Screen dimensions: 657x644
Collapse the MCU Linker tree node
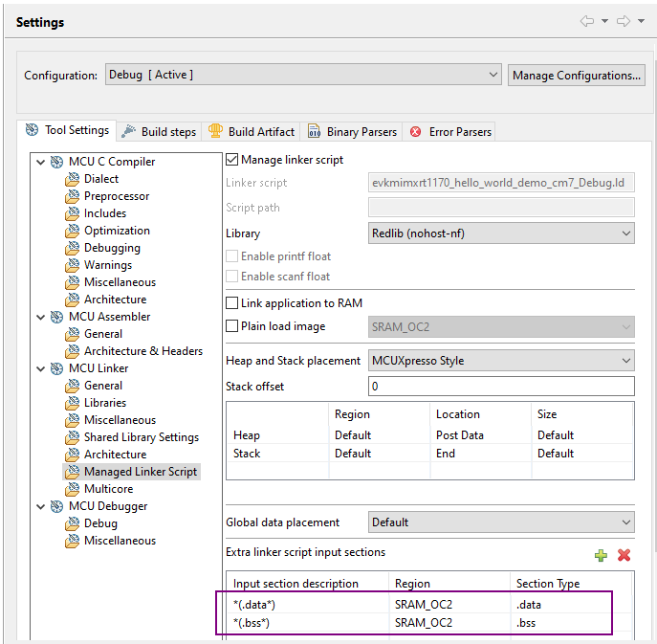click(x=40, y=368)
